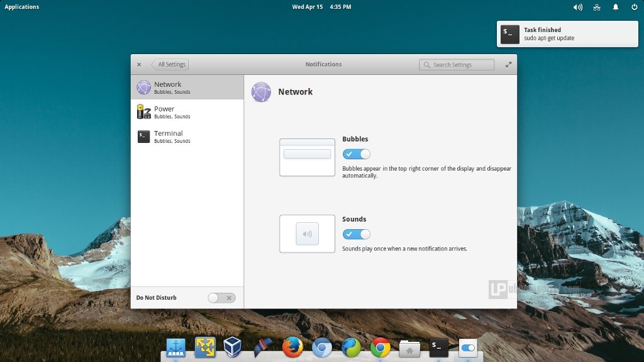
Task: Click the Search Settings field
Action: click(x=457, y=65)
